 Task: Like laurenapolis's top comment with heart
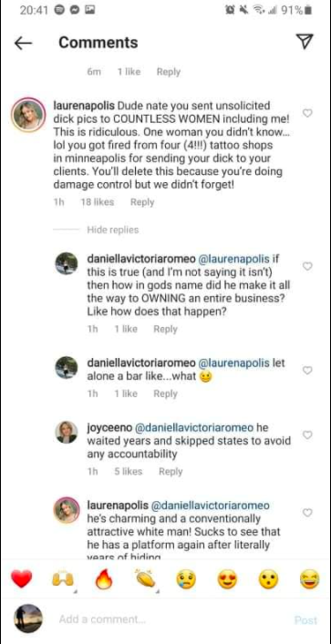[307, 113]
